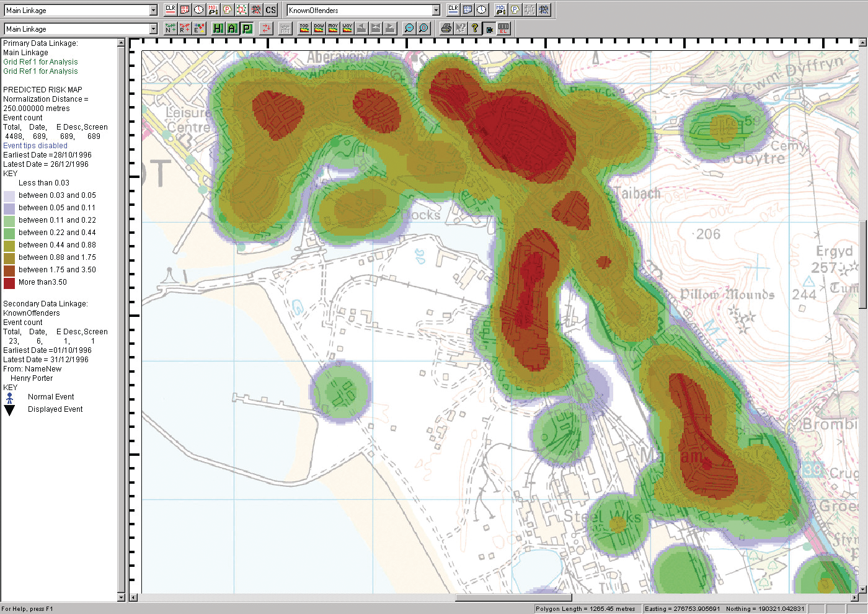Open the EL event list icon
Viewport: 868px width, 614px height.
click(x=503, y=29)
